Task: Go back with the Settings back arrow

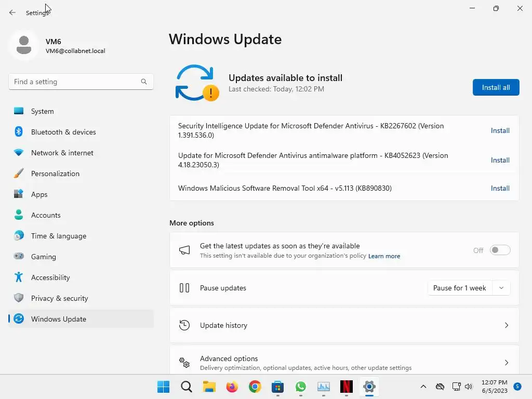Action: click(x=12, y=12)
